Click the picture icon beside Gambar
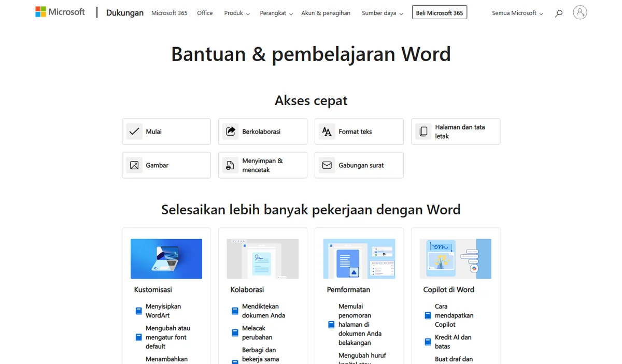This screenshot has width=622, height=364. [134, 165]
